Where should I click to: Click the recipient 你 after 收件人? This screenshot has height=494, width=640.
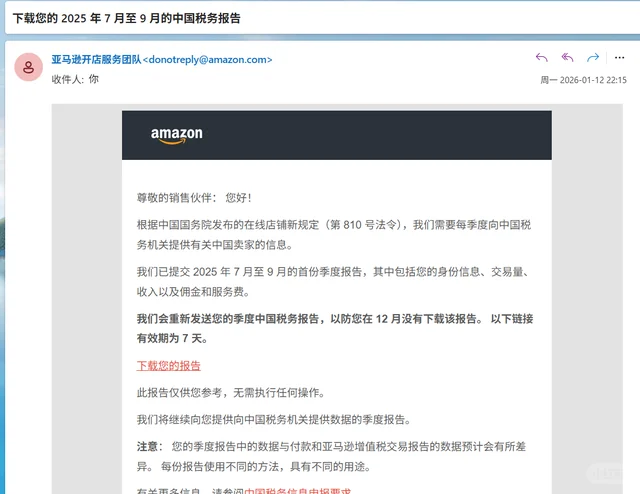(94, 78)
